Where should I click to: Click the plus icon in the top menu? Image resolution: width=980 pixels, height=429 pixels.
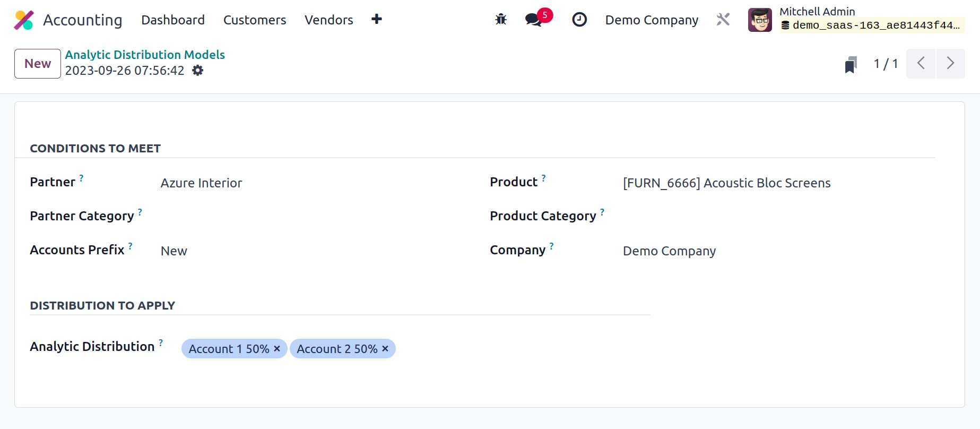pyautogui.click(x=376, y=20)
